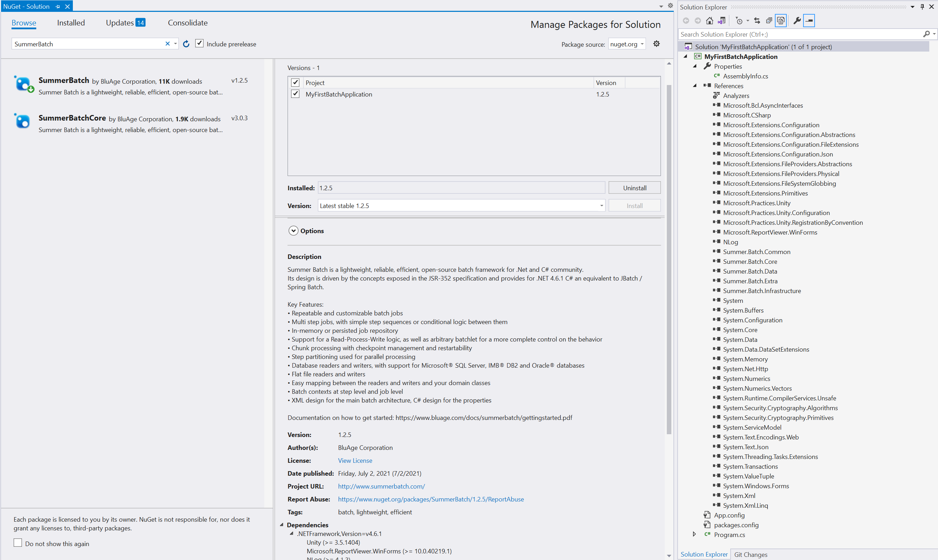Screen dimensions: 938x560
Task: Collapse the MyFirstBatchApplication project node
Action: click(x=686, y=56)
